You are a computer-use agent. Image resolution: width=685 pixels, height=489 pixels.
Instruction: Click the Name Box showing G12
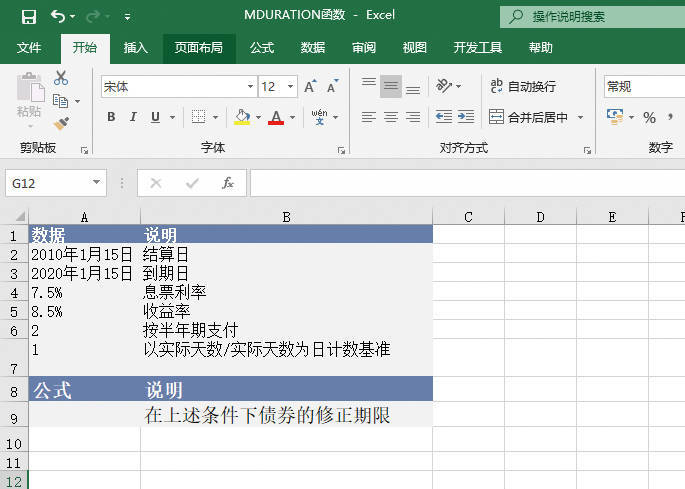pyautogui.click(x=48, y=183)
